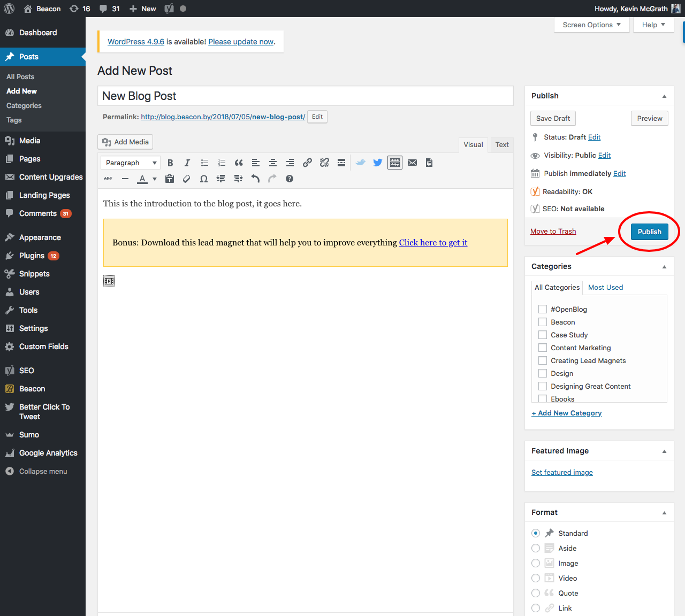Click Move to Trash link
685x616 pixels.
(x=553, y=231)
